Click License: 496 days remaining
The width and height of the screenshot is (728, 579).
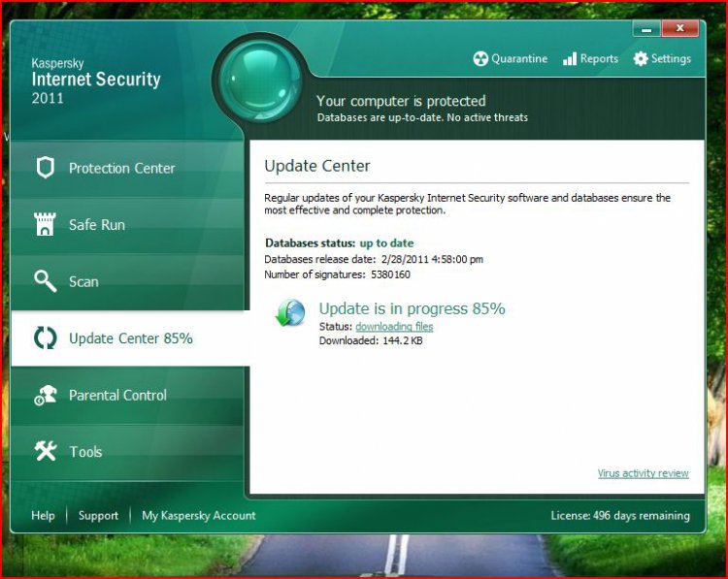620,515
